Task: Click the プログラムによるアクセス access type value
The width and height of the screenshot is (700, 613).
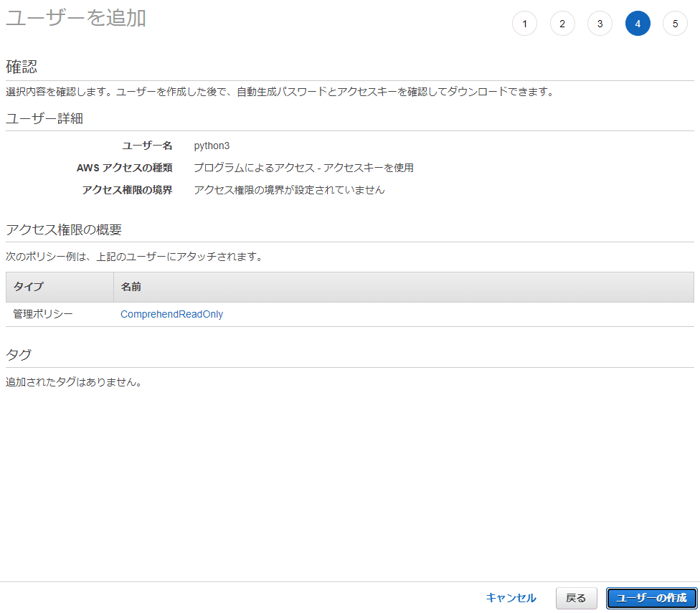Action: point(303,168)
